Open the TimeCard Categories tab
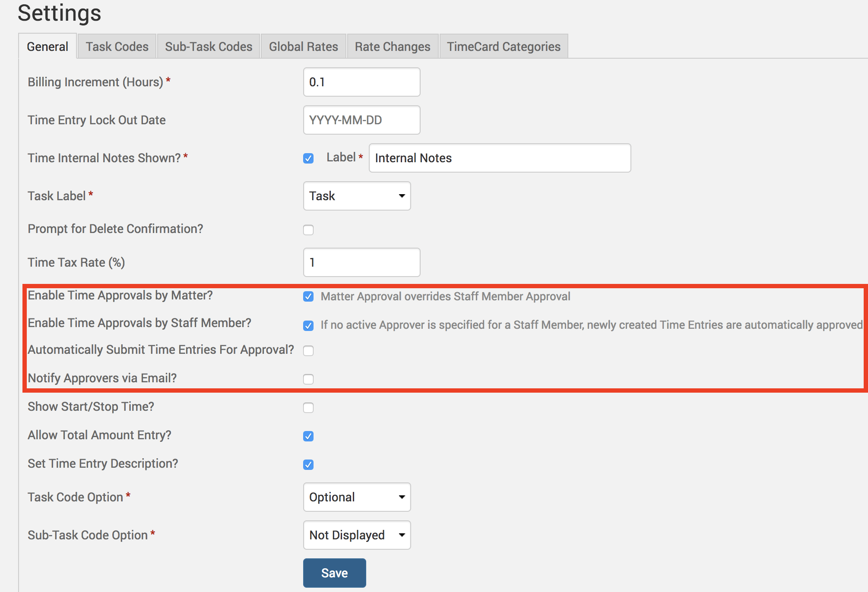The width and height of the screenshot is (868, 592). click(504, 47)
